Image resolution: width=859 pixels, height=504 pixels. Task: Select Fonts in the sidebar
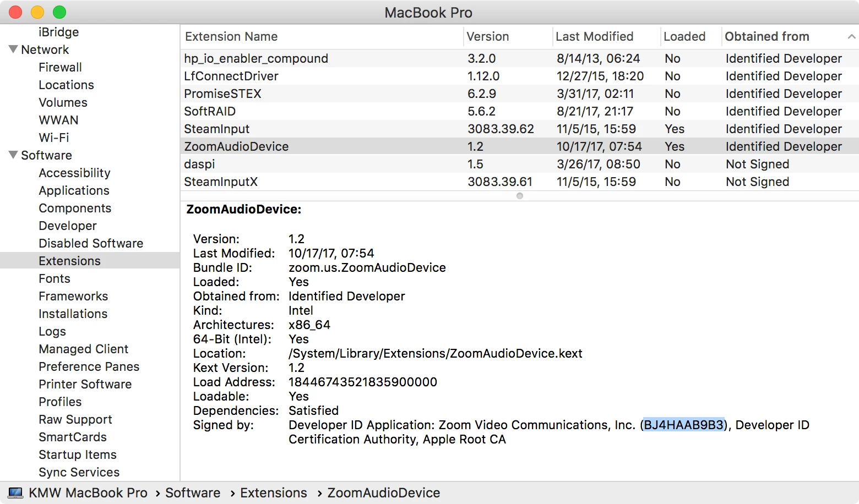click(55, 278)
